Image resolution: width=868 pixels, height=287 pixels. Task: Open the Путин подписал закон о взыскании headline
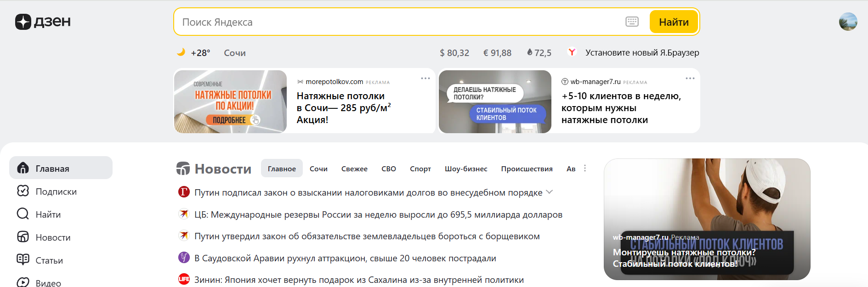[x=369, y=192]
